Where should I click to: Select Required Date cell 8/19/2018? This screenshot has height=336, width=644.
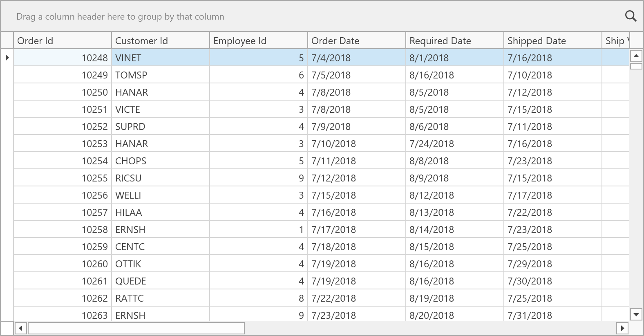tap(455, 298)
